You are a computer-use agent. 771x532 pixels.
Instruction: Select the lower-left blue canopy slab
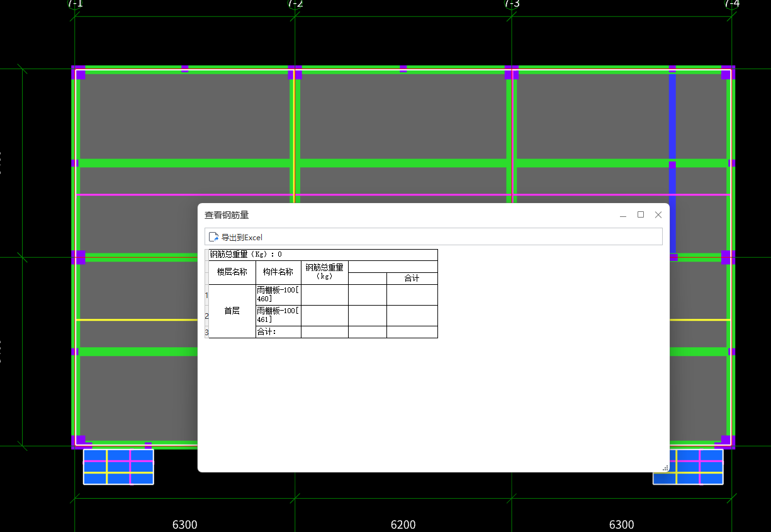118,467
